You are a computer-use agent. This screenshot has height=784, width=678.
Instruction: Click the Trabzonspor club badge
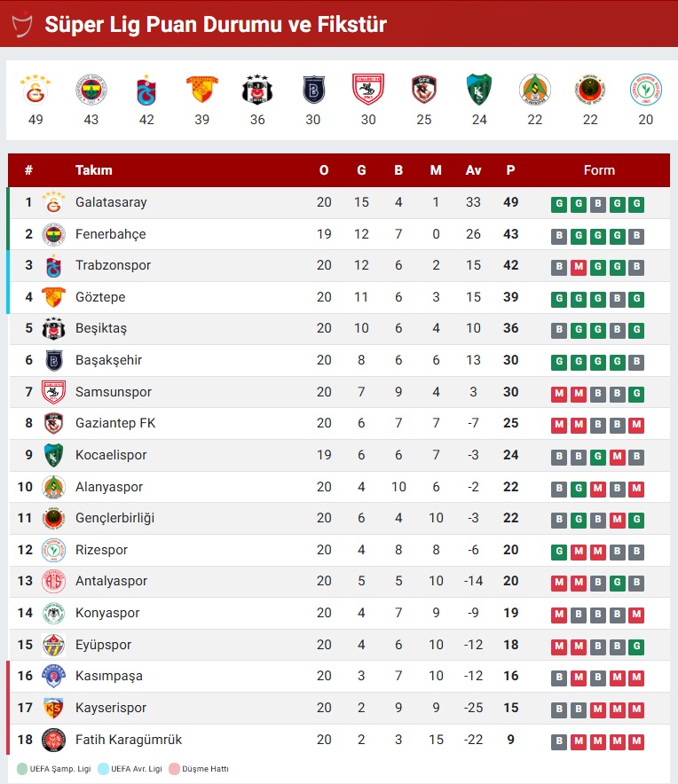[x=54, y=267]
